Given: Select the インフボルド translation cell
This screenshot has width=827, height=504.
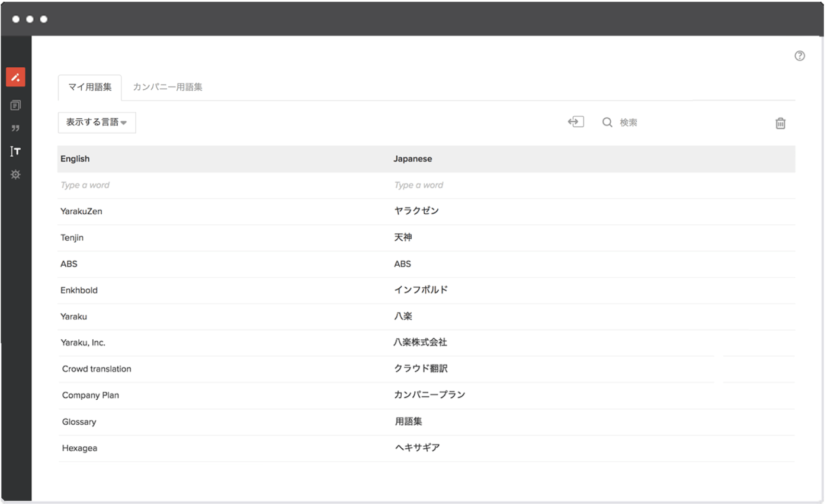Looking at the screenshot, I should [421, 290].
